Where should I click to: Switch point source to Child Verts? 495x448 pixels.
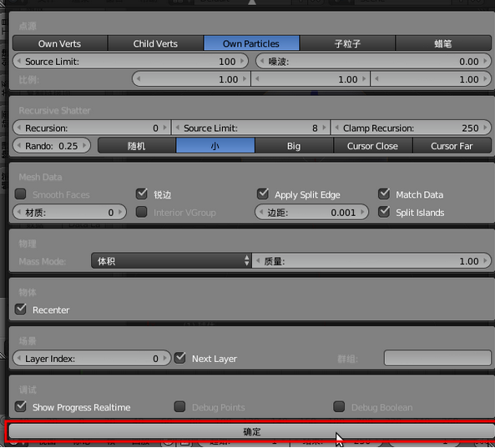coord(155,43)
